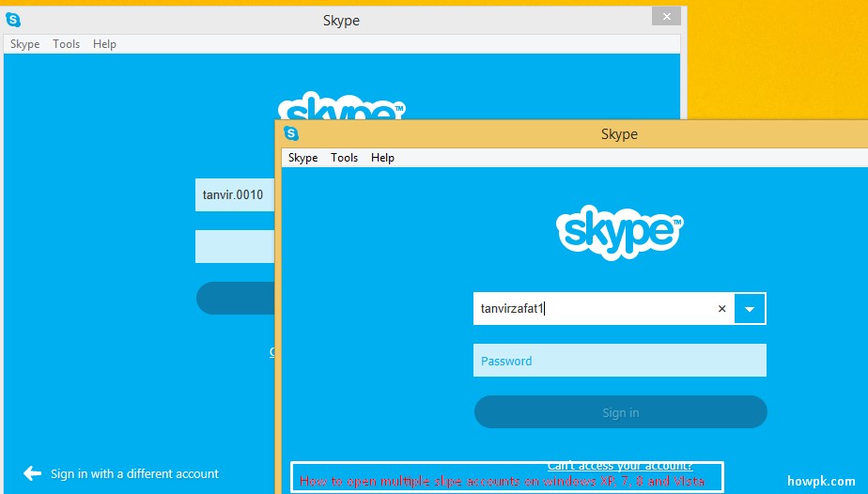Screen dimensions: 868x494
Task: Click the password field in back window
Action: click(235, 247)
